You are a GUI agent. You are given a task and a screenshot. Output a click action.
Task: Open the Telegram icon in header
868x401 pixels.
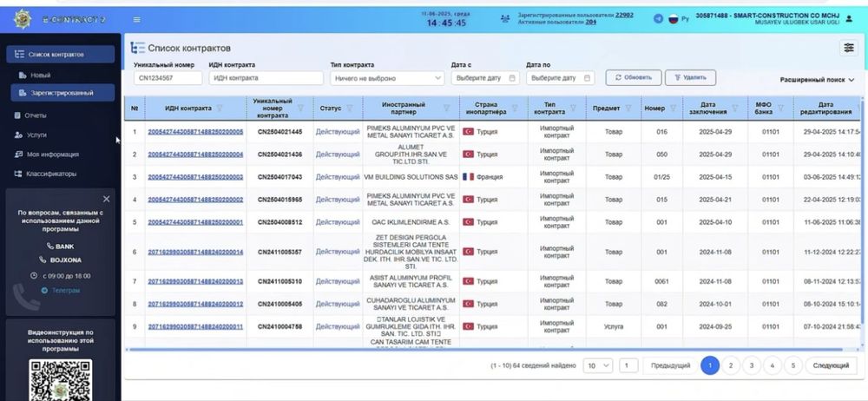click(658, 19)
